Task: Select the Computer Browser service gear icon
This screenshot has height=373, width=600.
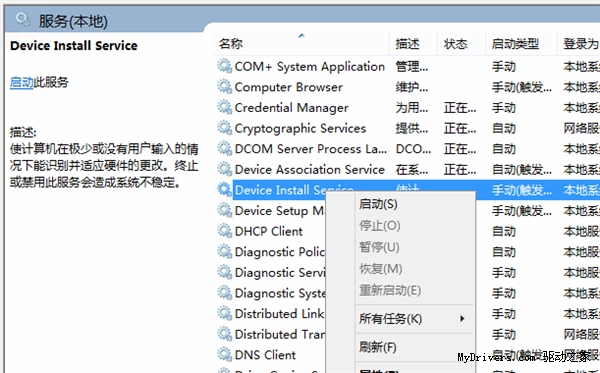Action: (x=225, y=87)
